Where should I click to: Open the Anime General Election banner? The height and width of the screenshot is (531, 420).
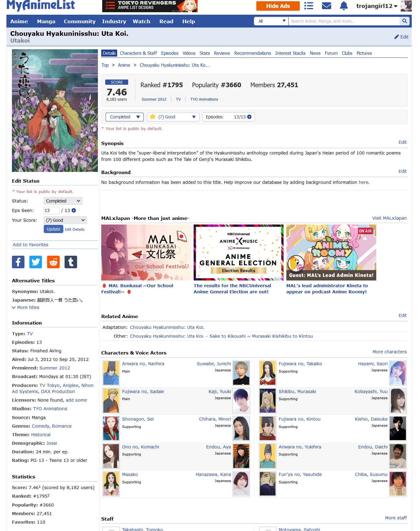pos(239,252)
